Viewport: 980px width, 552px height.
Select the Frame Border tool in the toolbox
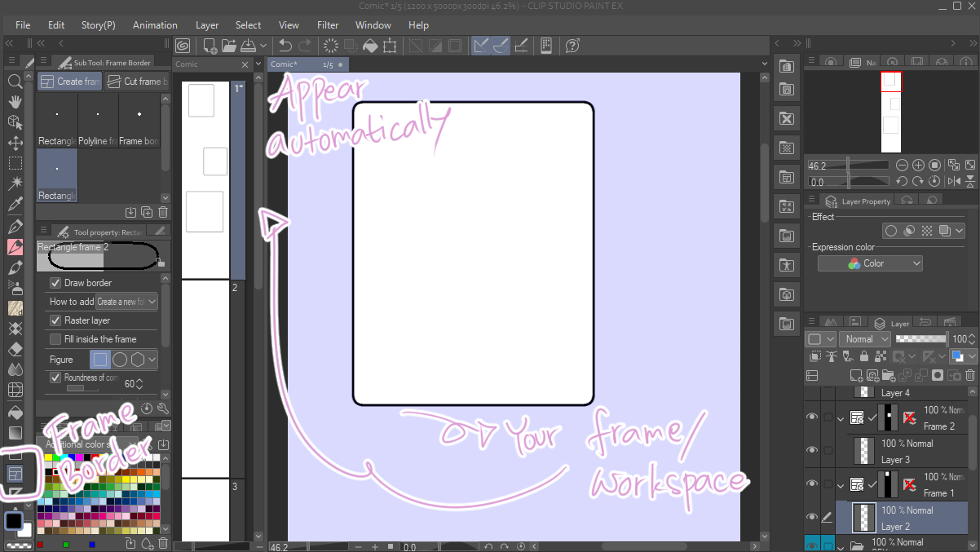point(15,473)
